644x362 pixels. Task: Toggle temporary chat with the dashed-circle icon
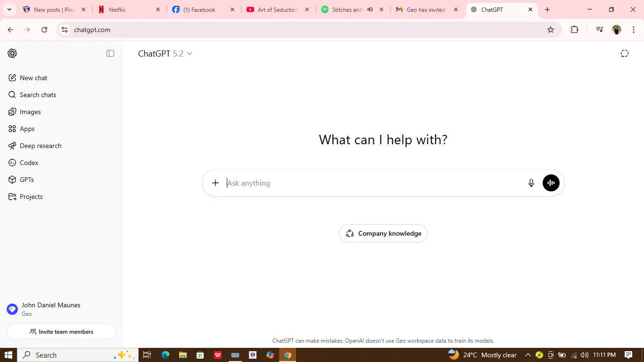click(x=625, y=53)
